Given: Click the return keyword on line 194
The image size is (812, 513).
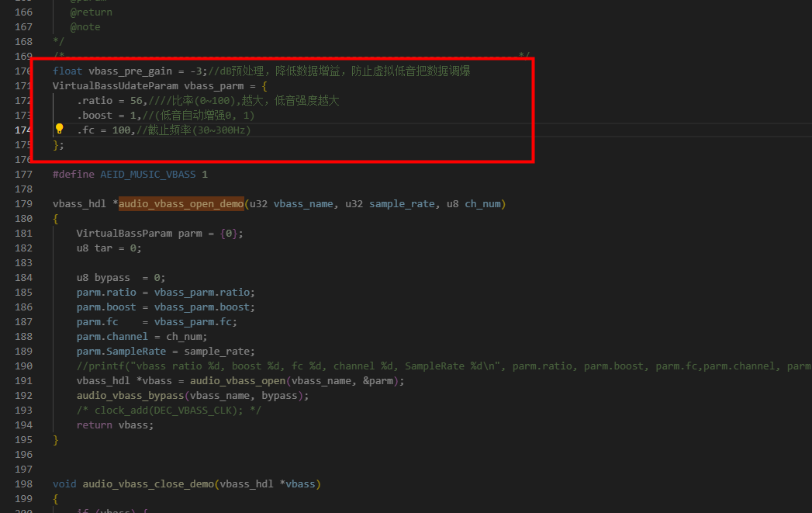Looking at the screenshot, I should [x=95, y=425].
